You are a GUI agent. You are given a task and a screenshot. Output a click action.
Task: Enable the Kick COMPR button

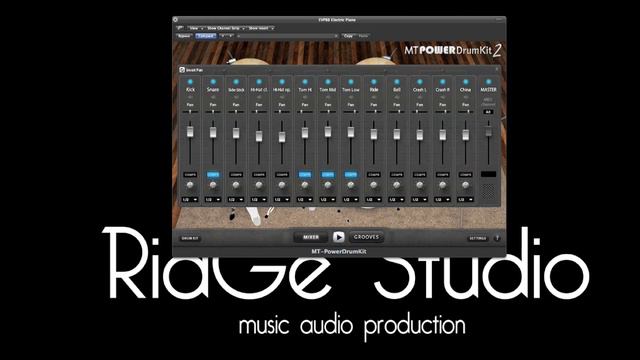(190, 175)
